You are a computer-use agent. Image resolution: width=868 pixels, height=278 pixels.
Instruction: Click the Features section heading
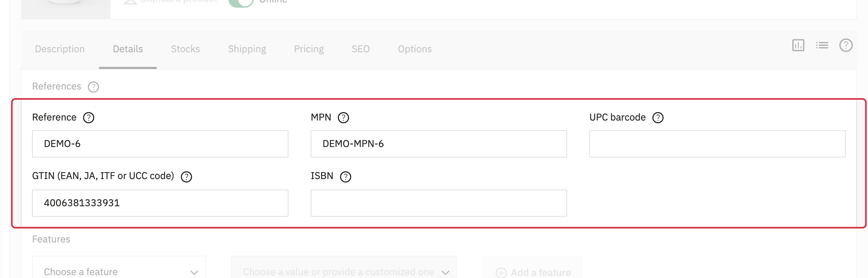click(x=51, y=239)
